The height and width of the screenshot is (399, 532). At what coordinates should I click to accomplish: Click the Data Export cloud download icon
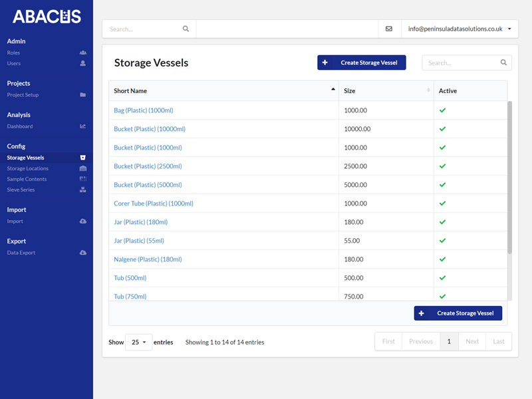[82, 253]
